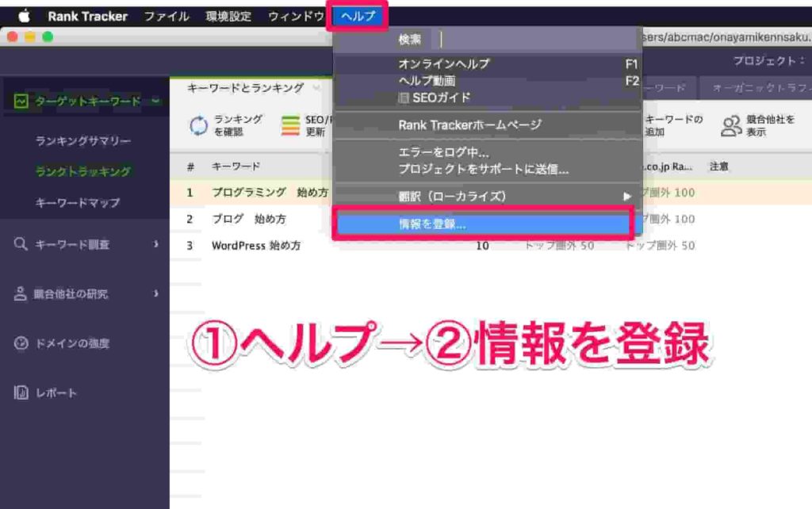Click the プロジェクト label in header

tap(769, 61)
